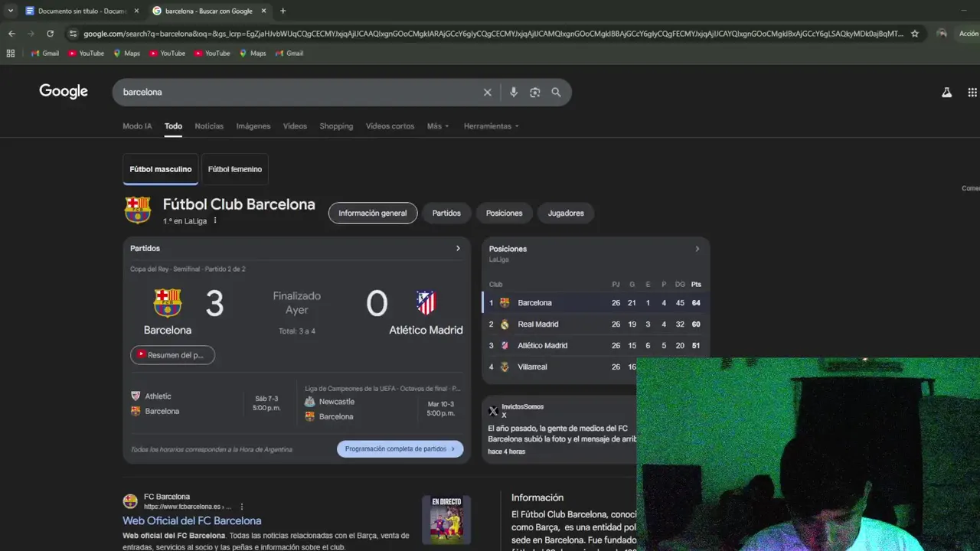
Task: Select the Imágenes tab
Action: click(x=253, y=126)
